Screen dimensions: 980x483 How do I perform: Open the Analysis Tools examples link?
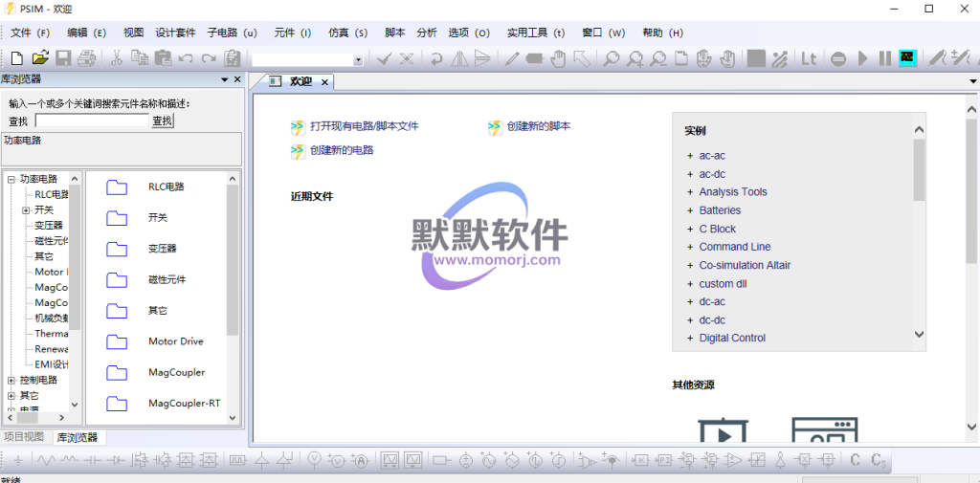tap(733, 192)
